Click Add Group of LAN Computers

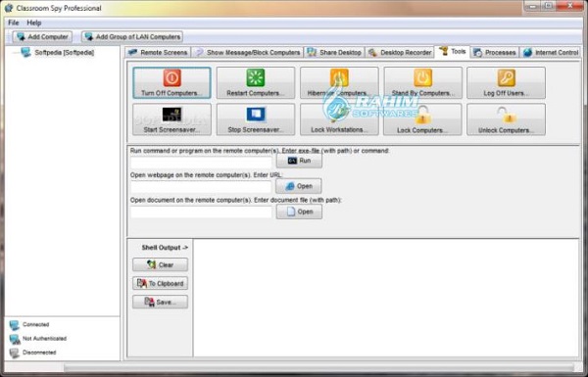132,37
